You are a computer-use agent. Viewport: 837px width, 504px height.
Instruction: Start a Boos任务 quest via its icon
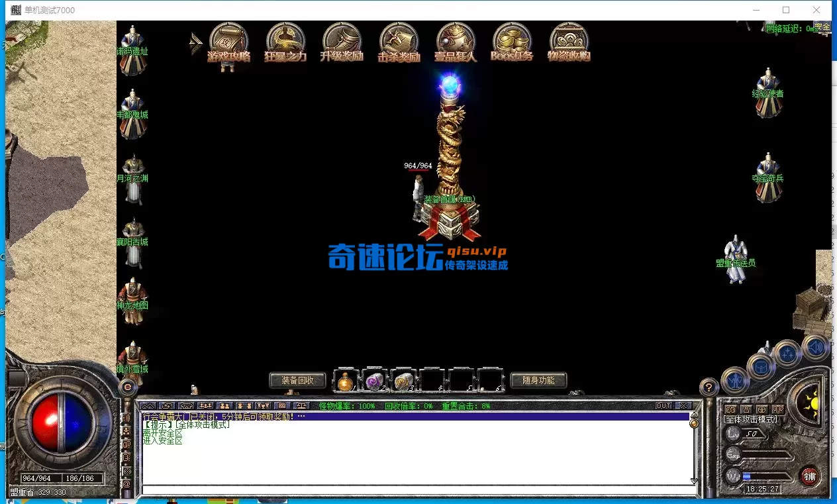point(512,40)
